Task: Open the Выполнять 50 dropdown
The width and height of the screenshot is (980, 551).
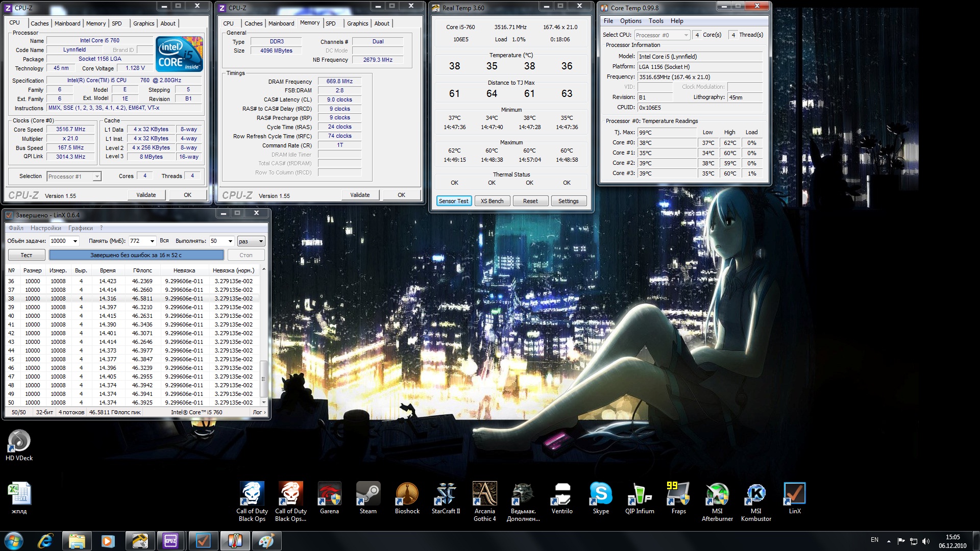Action: pyautogui.click(x=230, y=241)
